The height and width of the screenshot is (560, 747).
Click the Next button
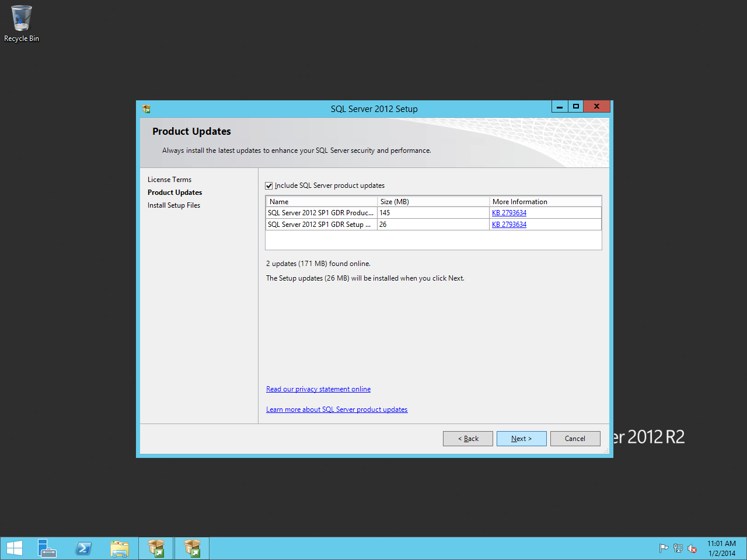(x=522, y=439)
